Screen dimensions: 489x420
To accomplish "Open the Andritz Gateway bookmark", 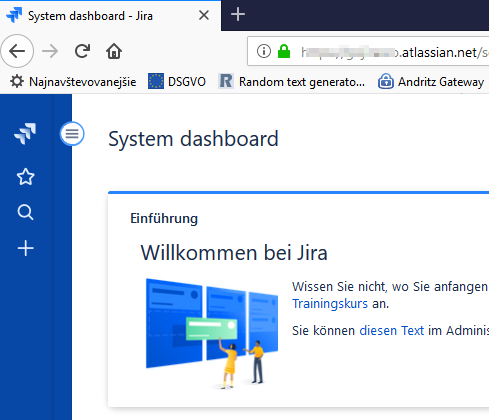I will [x=431, y=82].
